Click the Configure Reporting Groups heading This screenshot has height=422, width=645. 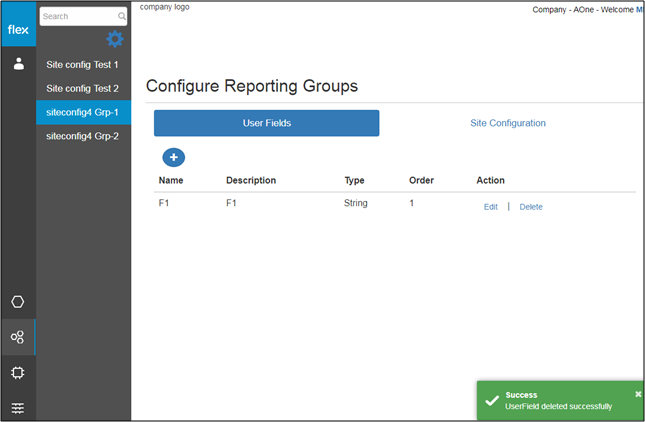[252, 86]
